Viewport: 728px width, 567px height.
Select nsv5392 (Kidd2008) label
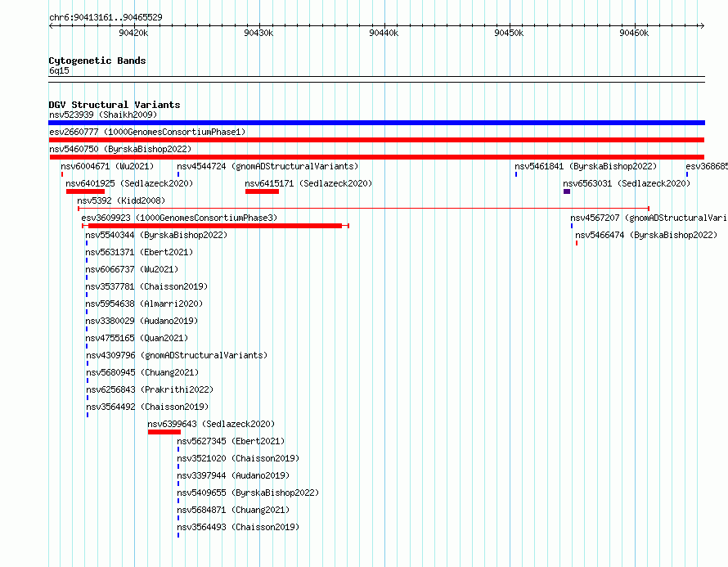(x=121, y=200)
